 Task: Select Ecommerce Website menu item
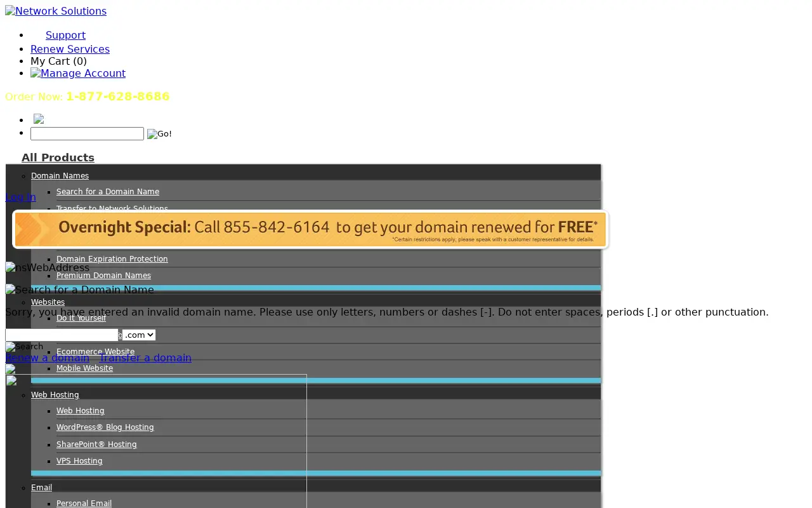95,352
